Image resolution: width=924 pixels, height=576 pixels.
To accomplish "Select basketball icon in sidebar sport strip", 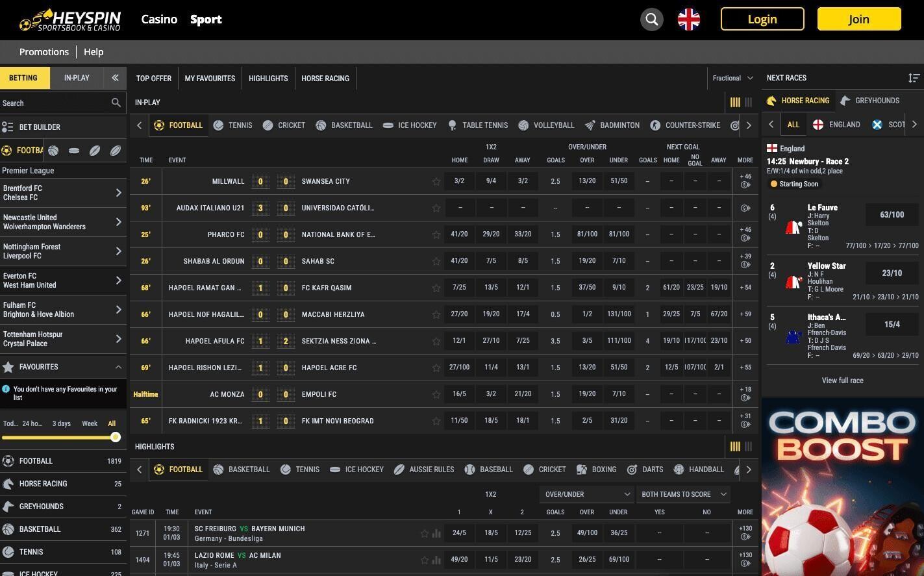I will [53, 151].
